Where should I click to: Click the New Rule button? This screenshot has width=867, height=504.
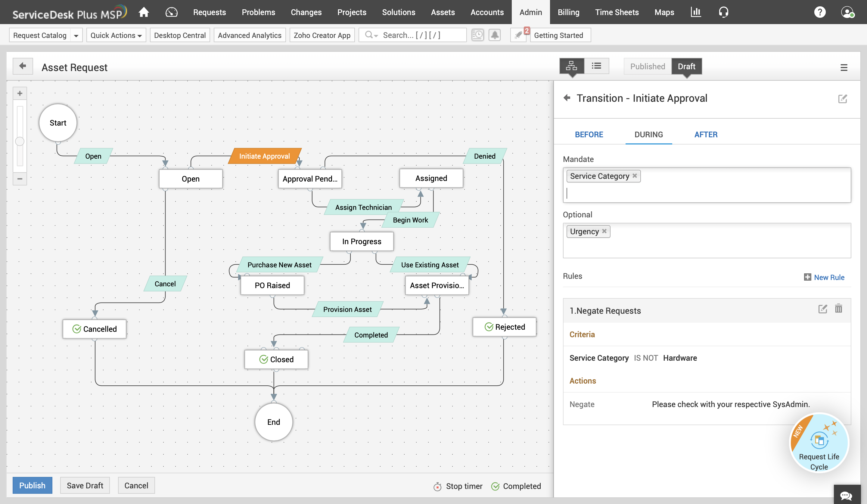tap(824, 277)
